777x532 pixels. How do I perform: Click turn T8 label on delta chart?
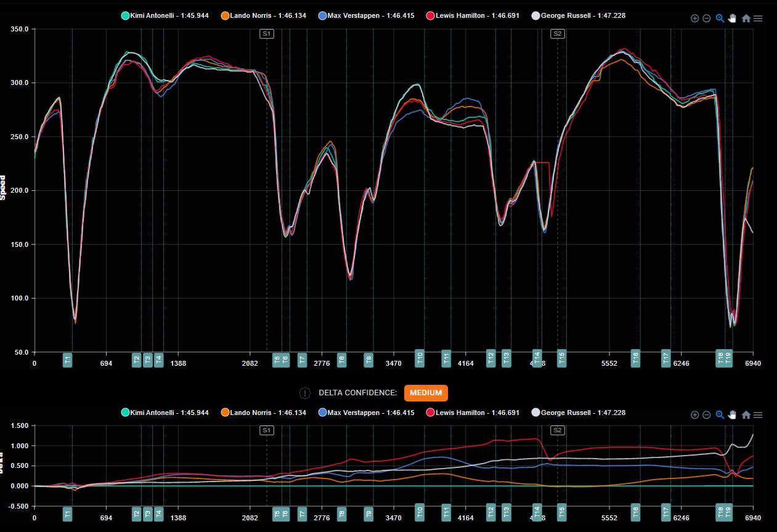(x=342, y=514)
